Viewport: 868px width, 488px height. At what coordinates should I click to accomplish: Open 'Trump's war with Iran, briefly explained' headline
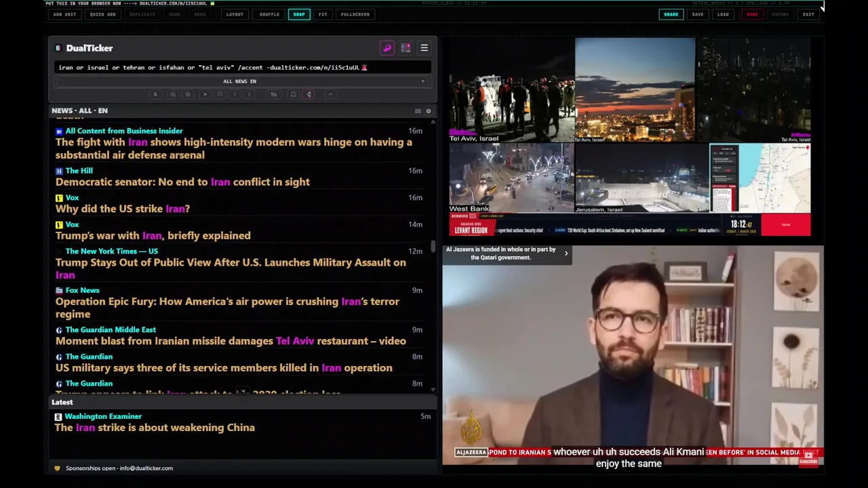pyautogui.click(x=153, y=236)
